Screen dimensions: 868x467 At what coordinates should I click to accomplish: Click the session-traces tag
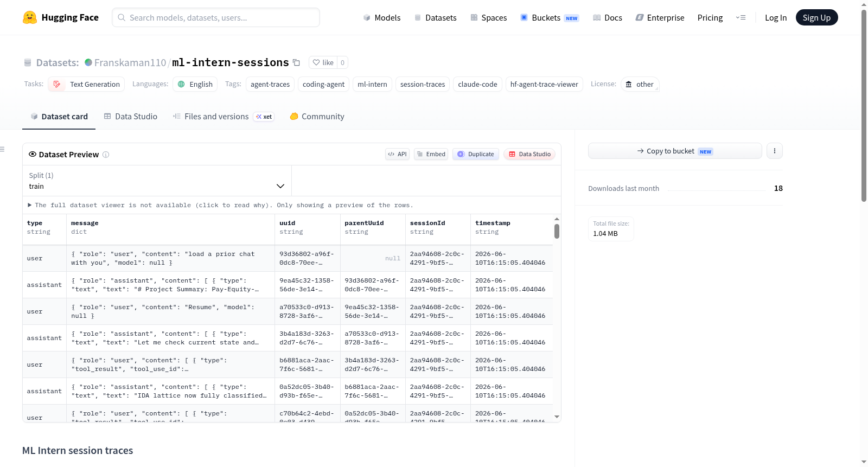point(423,84)
